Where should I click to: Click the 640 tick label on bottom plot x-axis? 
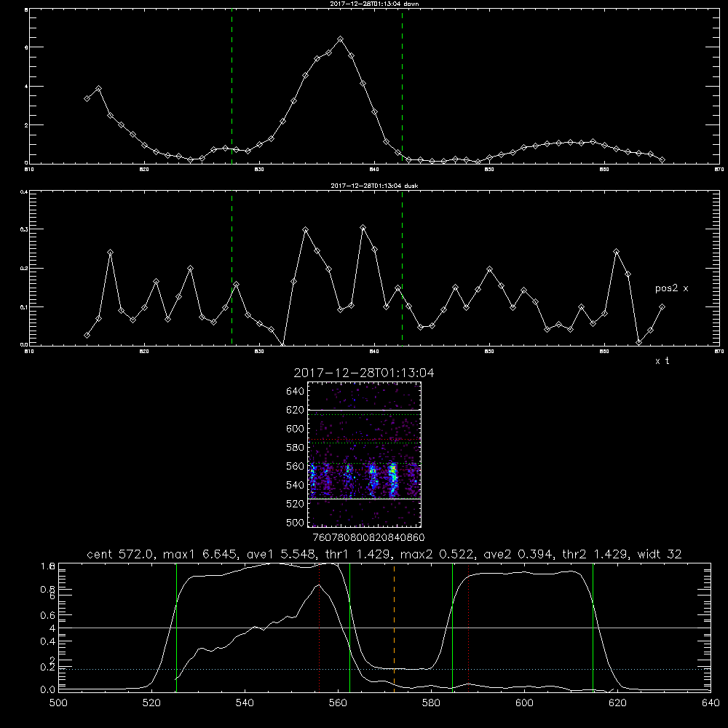coord(711,703)
